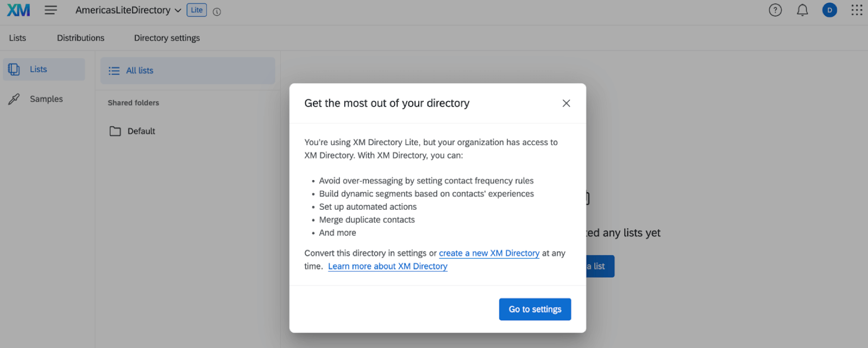868x348 pixels.
Task: Open the Directory settings tab
Action: click(167, 38)
